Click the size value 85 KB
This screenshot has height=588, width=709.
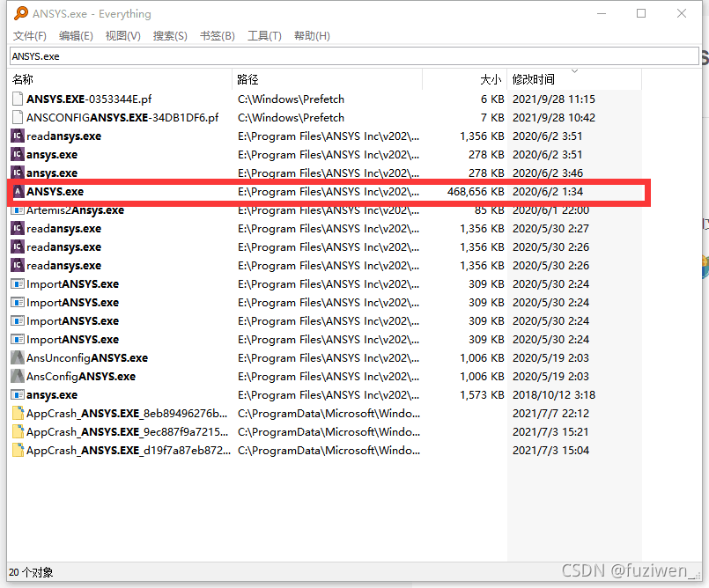(x=489, y=210)
